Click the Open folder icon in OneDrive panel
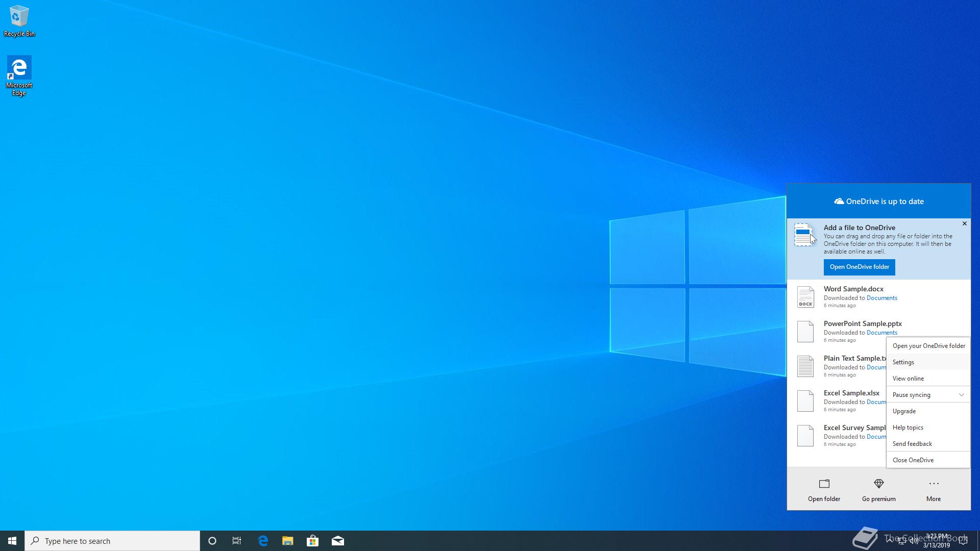This screenshot has width=980, height=551. (824, 484)
